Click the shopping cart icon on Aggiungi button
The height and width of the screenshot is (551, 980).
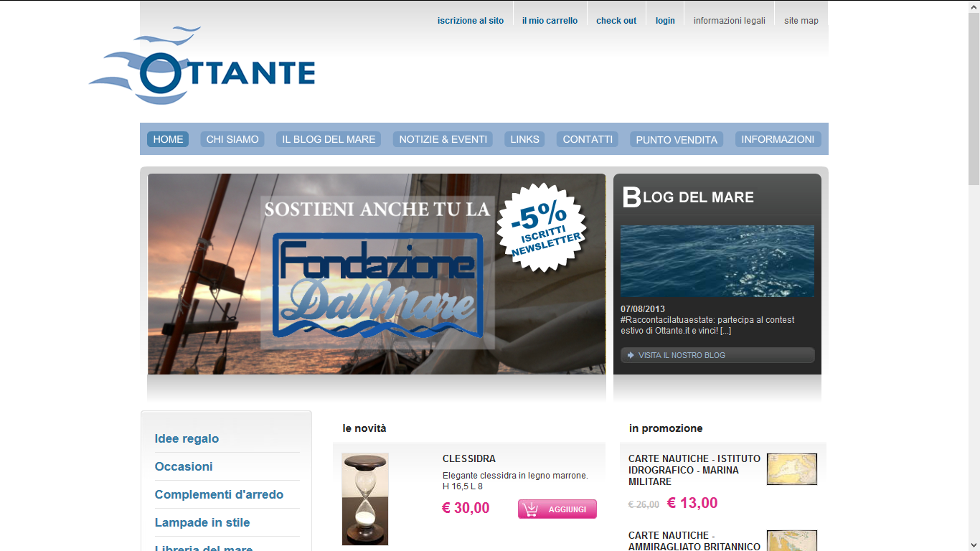tap(531, 509)
